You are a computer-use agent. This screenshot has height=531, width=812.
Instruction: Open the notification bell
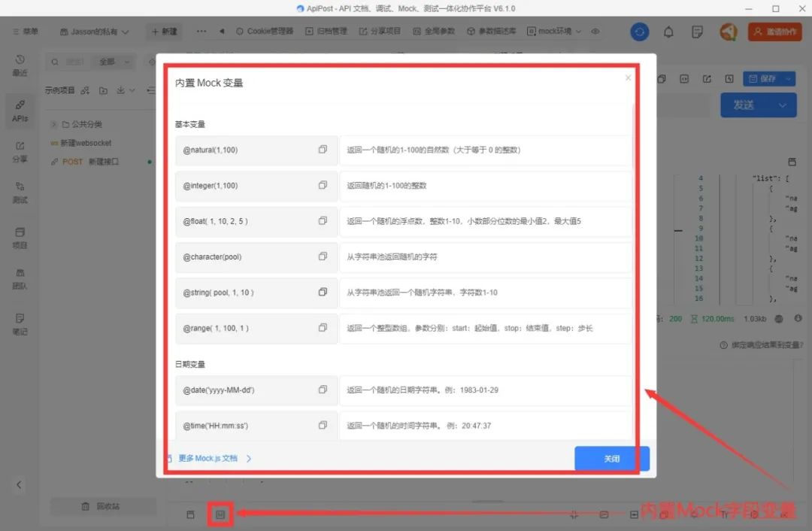point(668,32)
